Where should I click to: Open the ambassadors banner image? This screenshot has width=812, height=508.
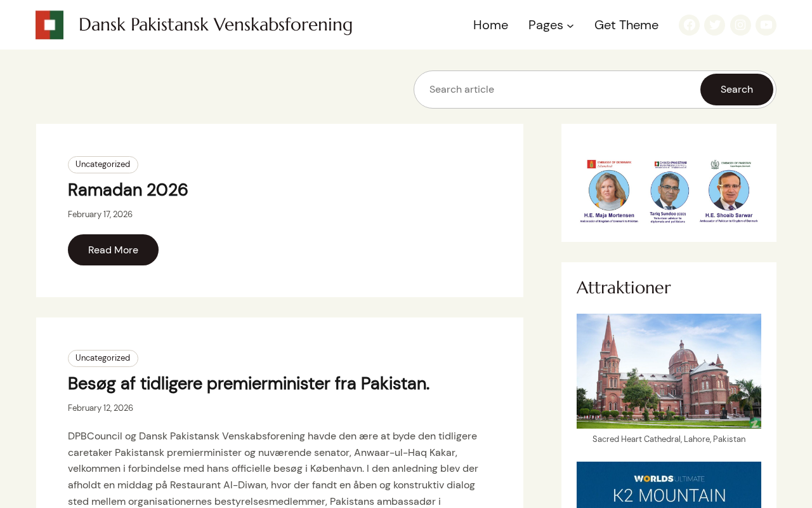[669, 190]
